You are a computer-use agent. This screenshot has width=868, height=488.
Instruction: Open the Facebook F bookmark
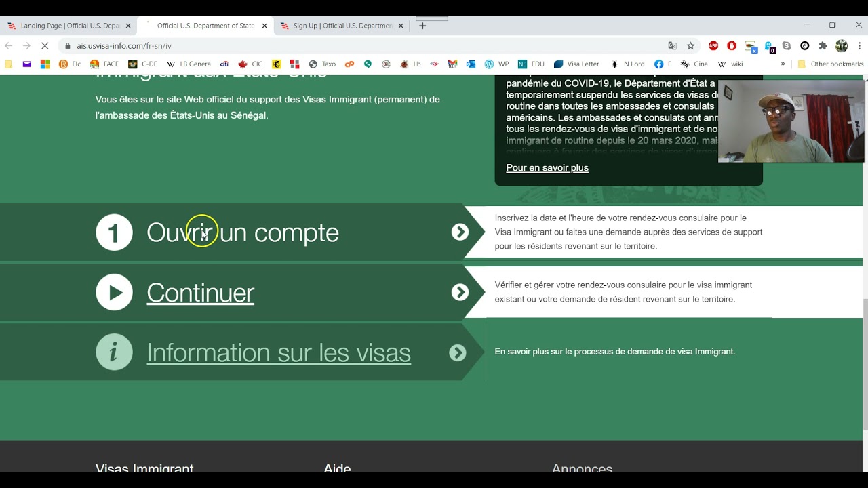click(x=663, y=64)
